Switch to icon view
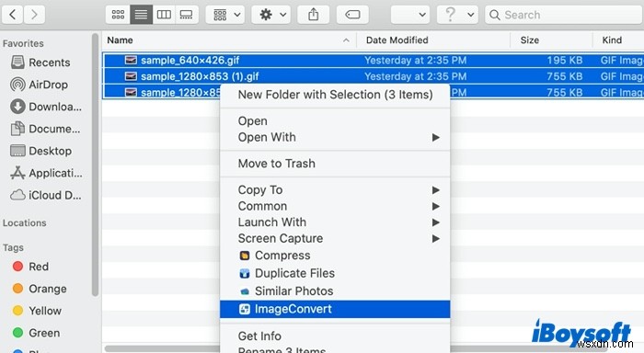Screen dimensions: 644x353 (118, 15)
